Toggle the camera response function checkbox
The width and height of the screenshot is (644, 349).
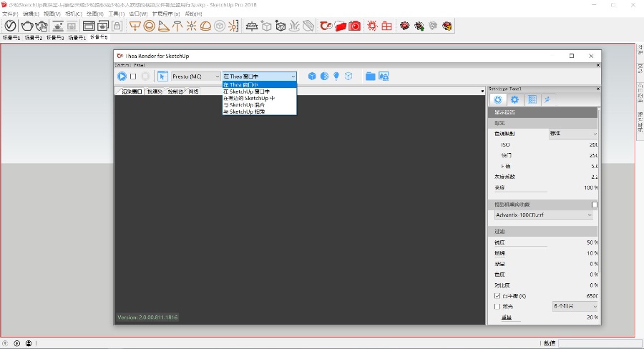595,205
